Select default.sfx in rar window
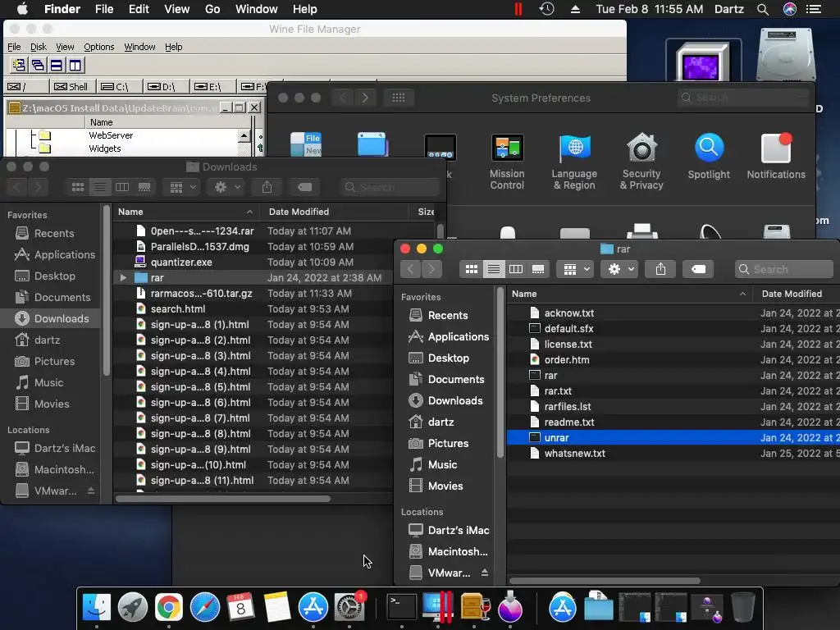This screenshot has height=630, width=840. (x=673, y=328)
